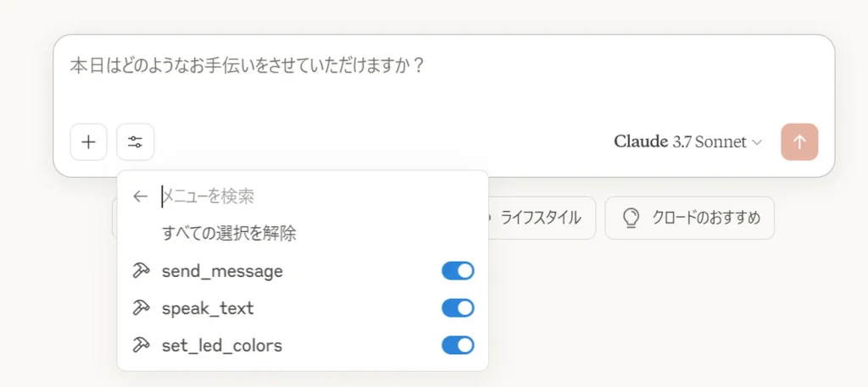The image size is (868, 387).
Task: Turn off the speak_text switch
Action: [458, 308]
